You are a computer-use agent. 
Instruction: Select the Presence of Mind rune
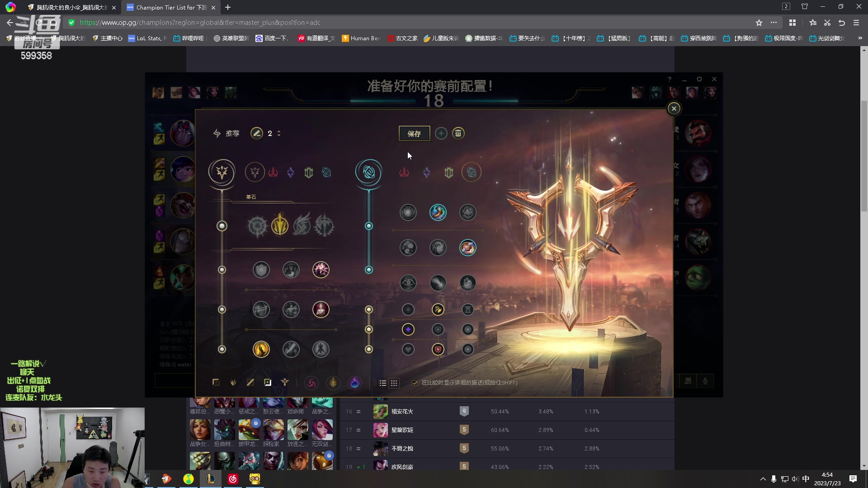pos(321,270)
